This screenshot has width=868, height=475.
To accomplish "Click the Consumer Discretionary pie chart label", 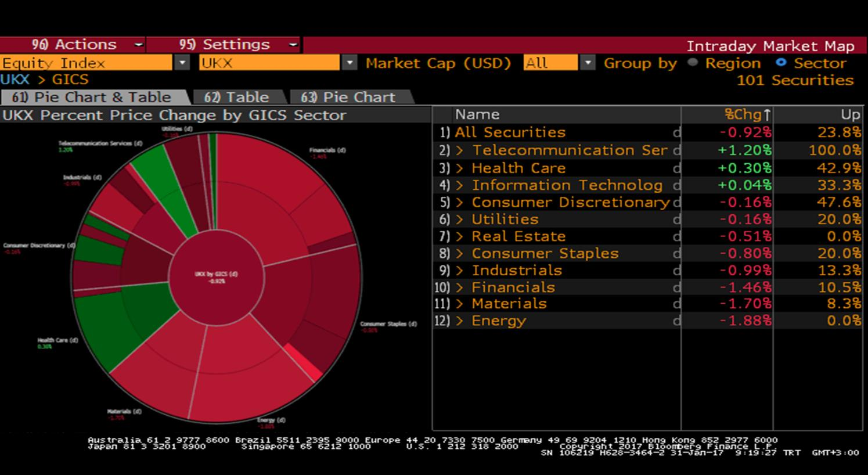I will tap(39, 246).
